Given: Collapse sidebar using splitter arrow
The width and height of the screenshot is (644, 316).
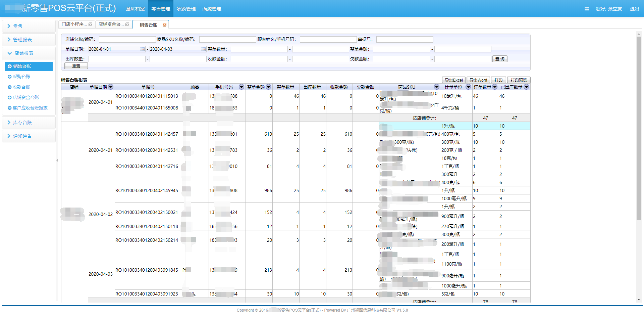Looking at the screenshot, I should [57, 160].
